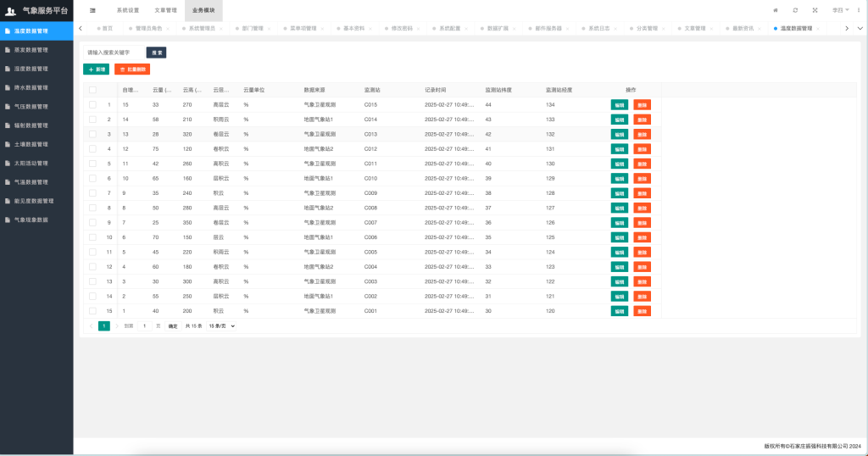
Task: Click the keyword search input field
Action: click(113, 52)
